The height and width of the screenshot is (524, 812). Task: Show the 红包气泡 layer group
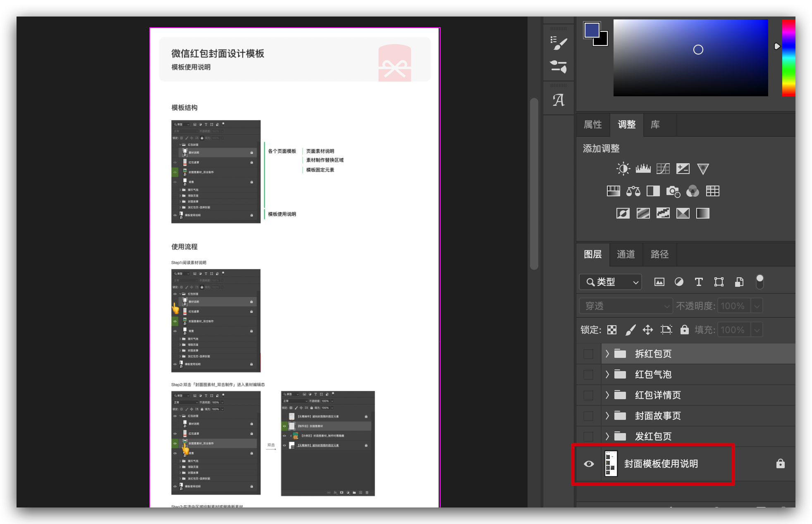588,374
